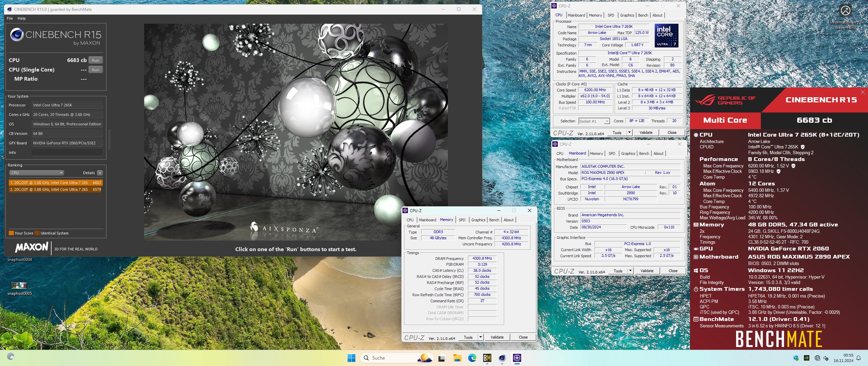Click the Core Speed value 6200.00 MHz
This screenshot has width=868, height=366.
click(x=595, y=90)
